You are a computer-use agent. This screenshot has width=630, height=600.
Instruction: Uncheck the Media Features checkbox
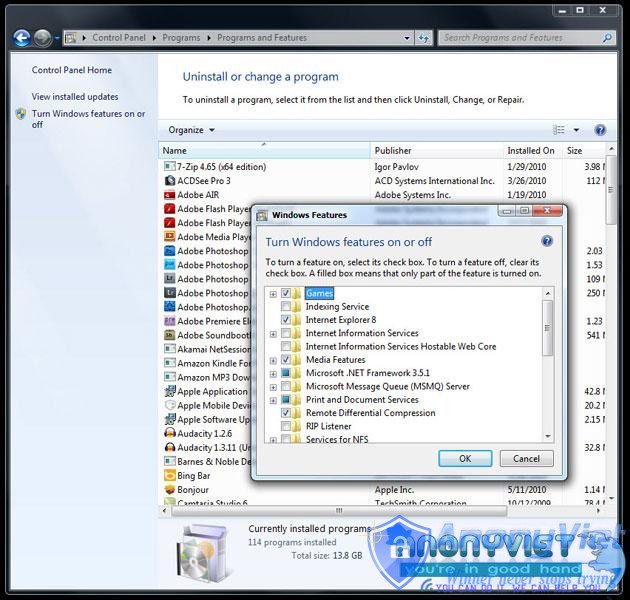[x=286, y=360]
